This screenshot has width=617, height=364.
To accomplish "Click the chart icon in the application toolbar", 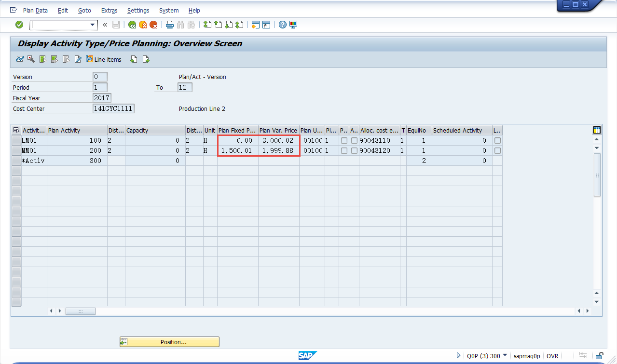I will coord(19,59).
